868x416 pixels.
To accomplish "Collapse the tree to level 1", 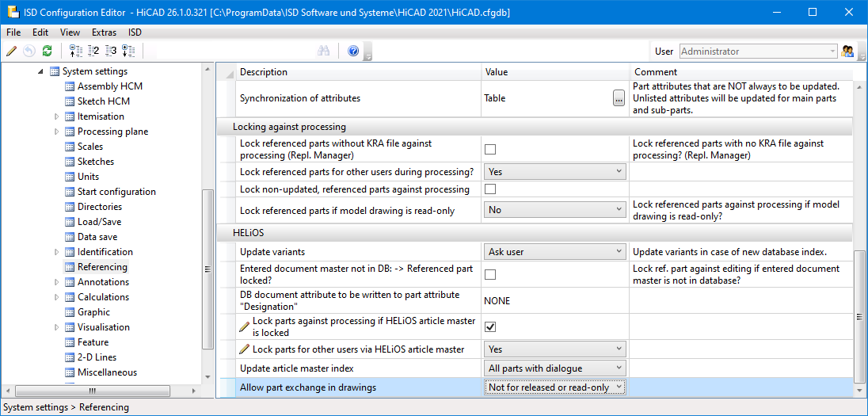I will 76,51.
